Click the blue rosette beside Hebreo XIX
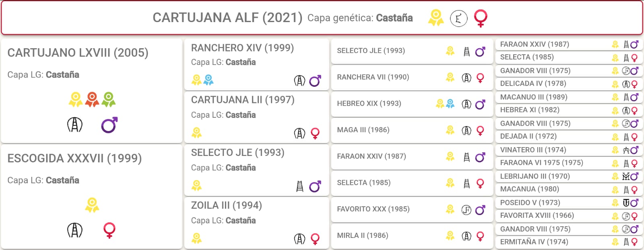644x250 pixels. pos(450,104)
